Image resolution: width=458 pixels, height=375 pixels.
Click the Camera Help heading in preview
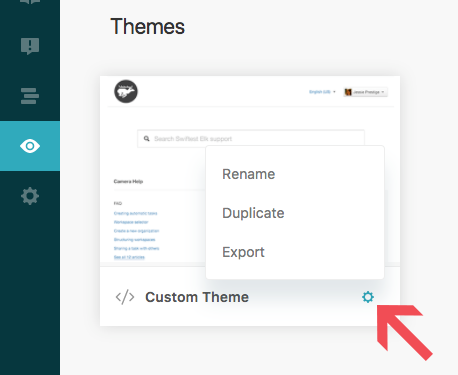[128, 181]
